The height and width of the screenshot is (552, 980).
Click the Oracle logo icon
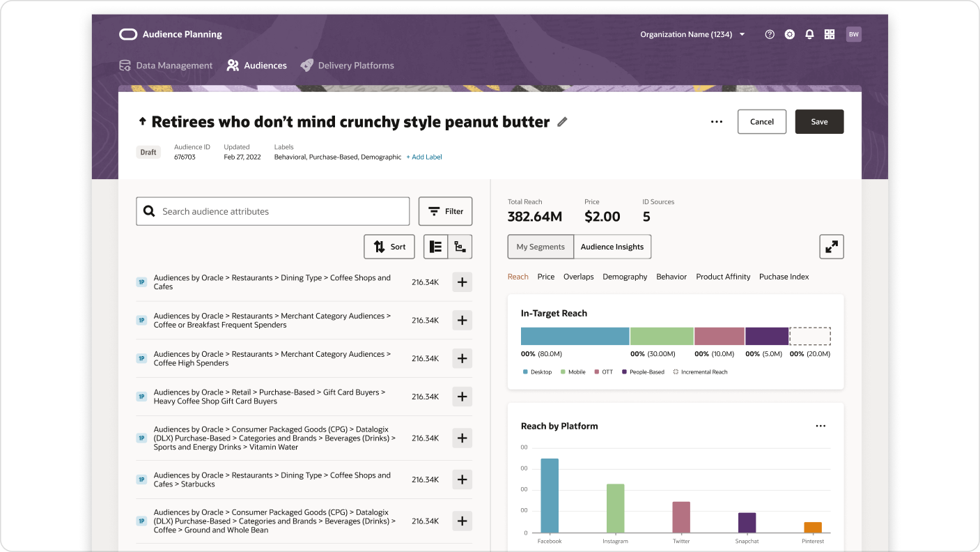128,34
